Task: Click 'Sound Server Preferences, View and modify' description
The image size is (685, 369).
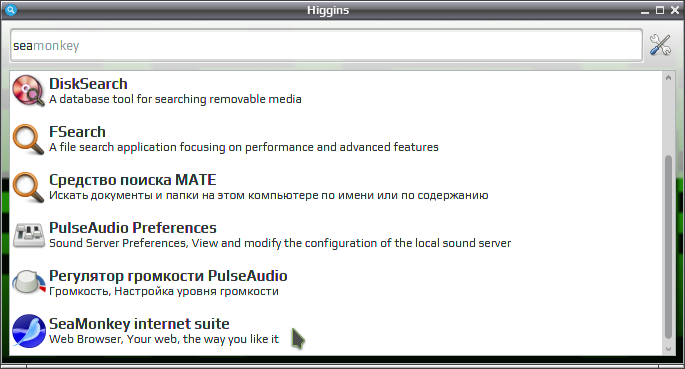Action: click(280, 243)
